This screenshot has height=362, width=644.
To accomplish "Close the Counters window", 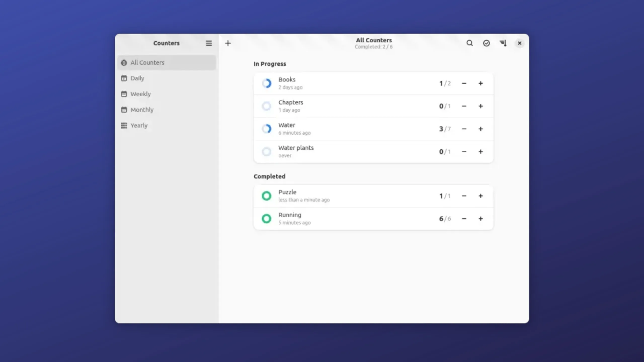I will coord(519,43).
